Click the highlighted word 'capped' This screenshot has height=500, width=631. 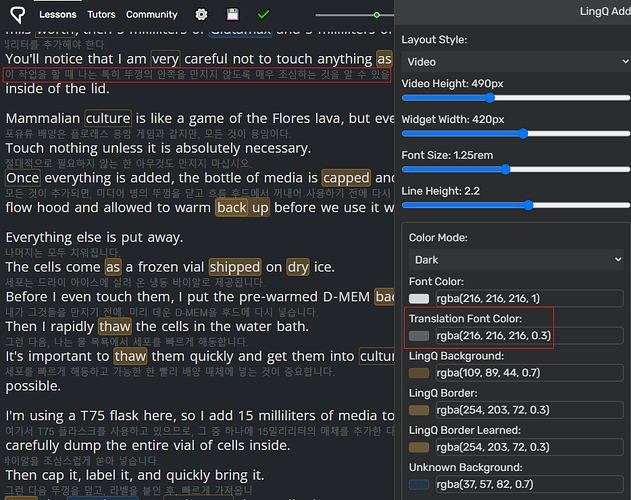[346, 178]
